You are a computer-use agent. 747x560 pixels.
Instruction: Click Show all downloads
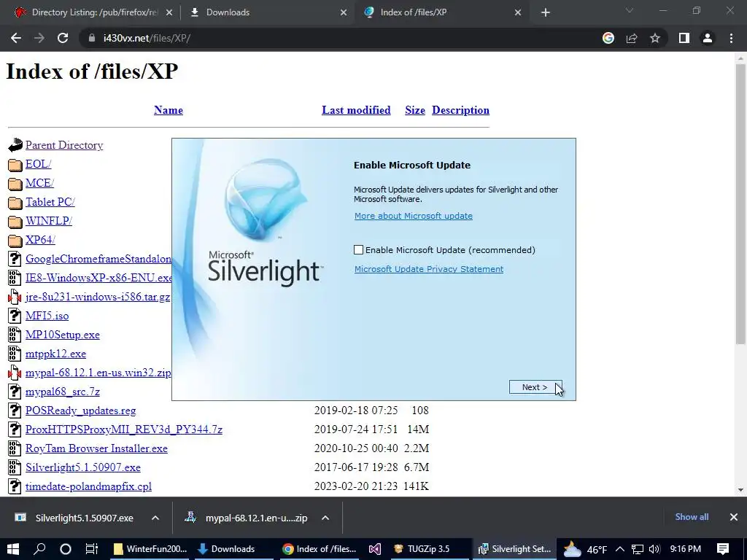pos(692,517)
